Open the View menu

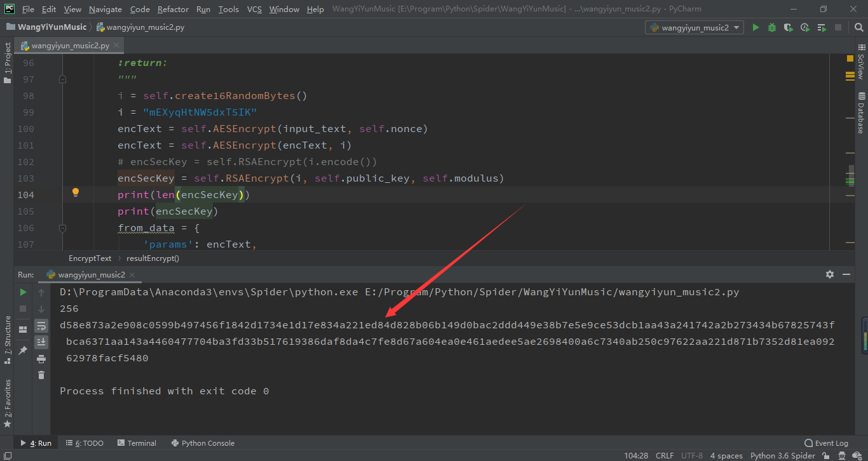pos(72,9)
